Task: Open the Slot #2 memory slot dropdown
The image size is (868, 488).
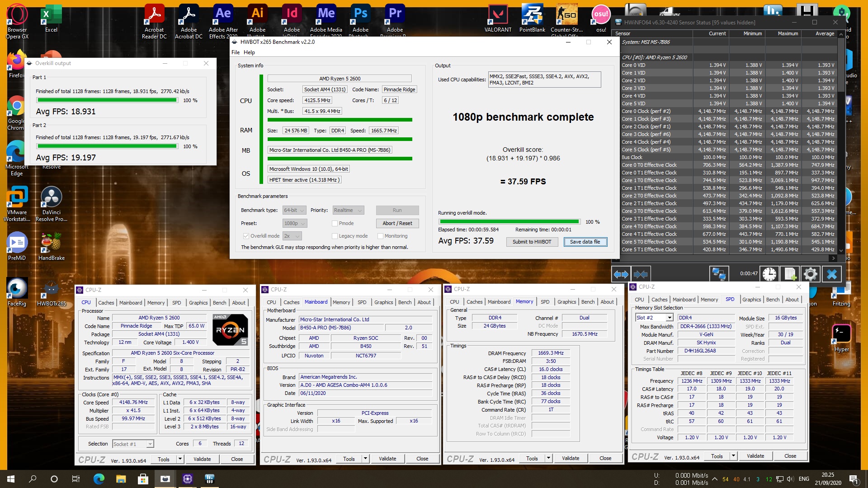Action: coord(654,318)
